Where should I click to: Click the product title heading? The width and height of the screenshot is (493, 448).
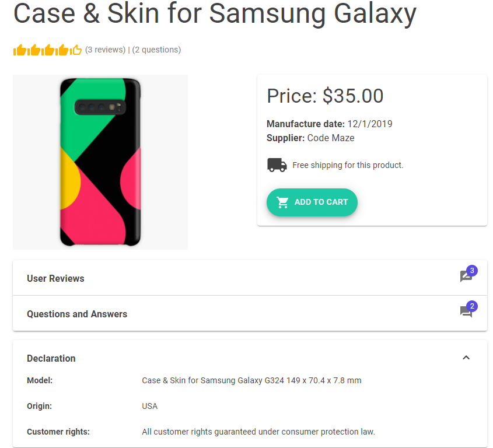[215, 13]
